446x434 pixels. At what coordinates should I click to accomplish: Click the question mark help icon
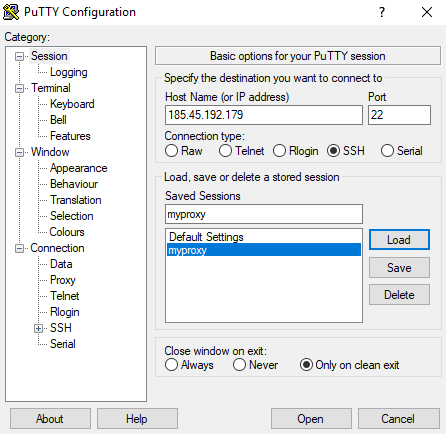coord(382,12)
